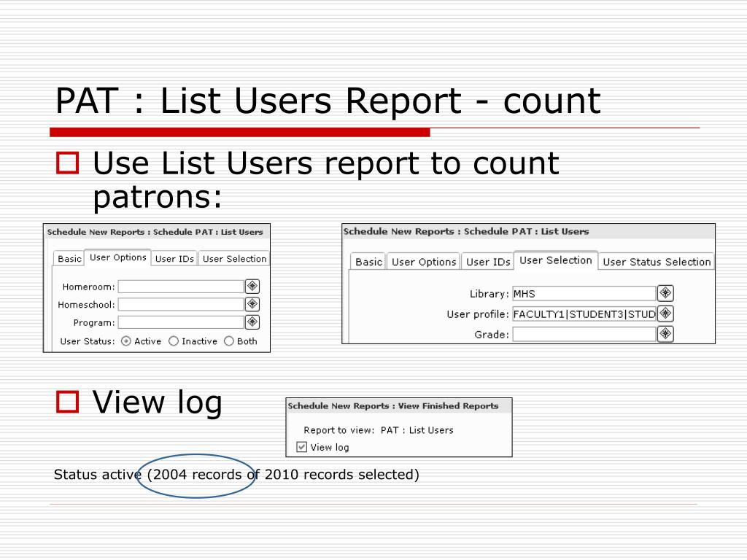The width and height of the screenshot is (747, 560).
Task: Click the Program input field
Action: (x=181, y=322)
